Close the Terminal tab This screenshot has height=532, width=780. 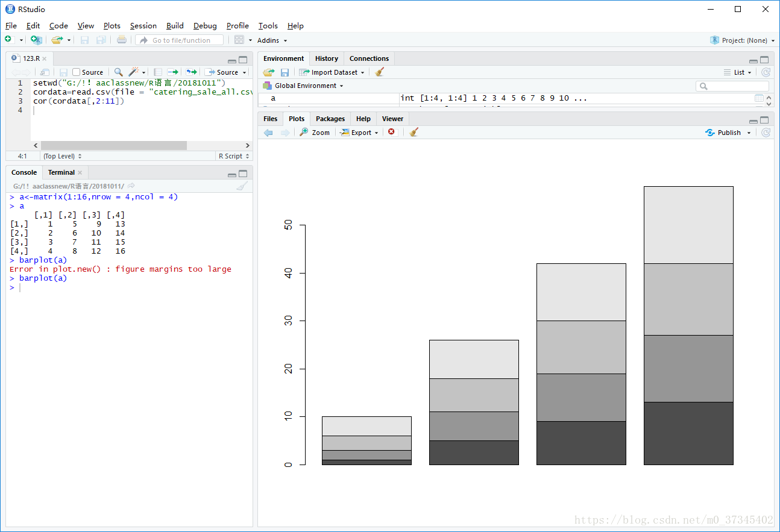[80, 172]
